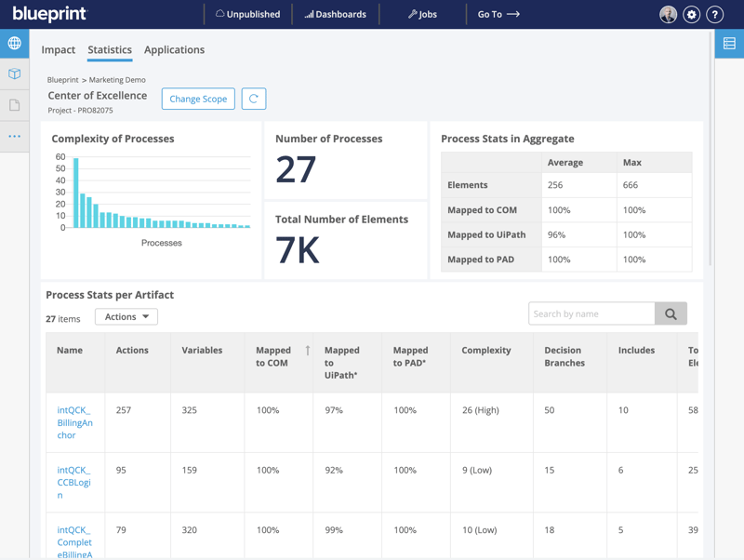The width and height of the screenshot is (744, 560).
Task: Switch to the Impact tab
Action: coord(58,50)
